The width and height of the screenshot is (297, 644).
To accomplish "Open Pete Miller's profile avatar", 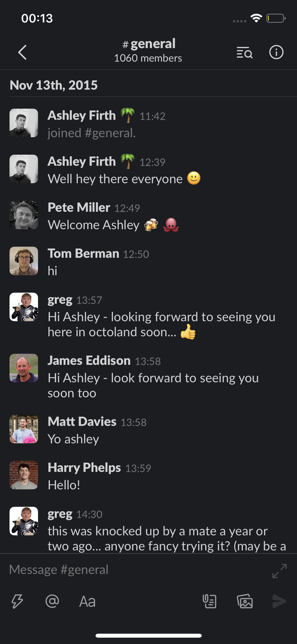I will pos(24,215).
